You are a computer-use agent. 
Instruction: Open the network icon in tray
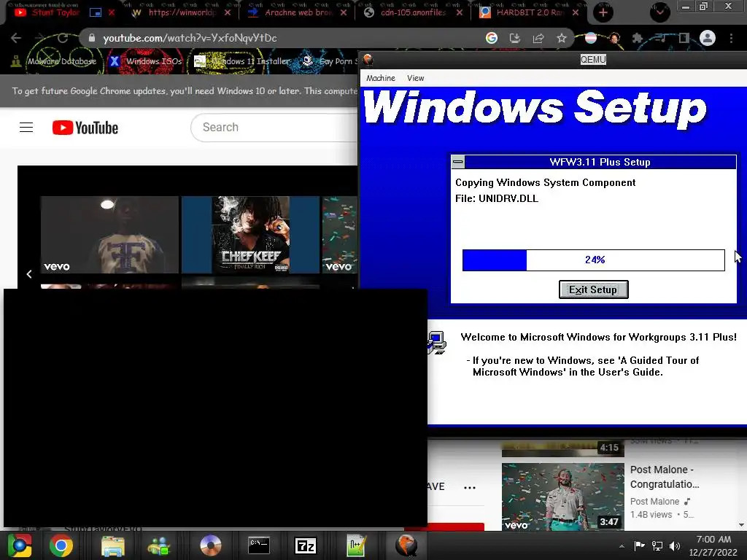coord(657,545)
